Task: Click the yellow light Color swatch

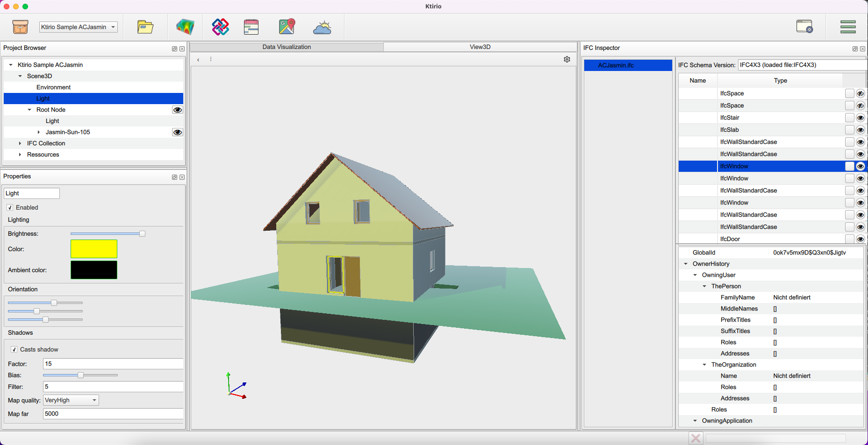Action: pyautogui.click(x=94, y=249)
